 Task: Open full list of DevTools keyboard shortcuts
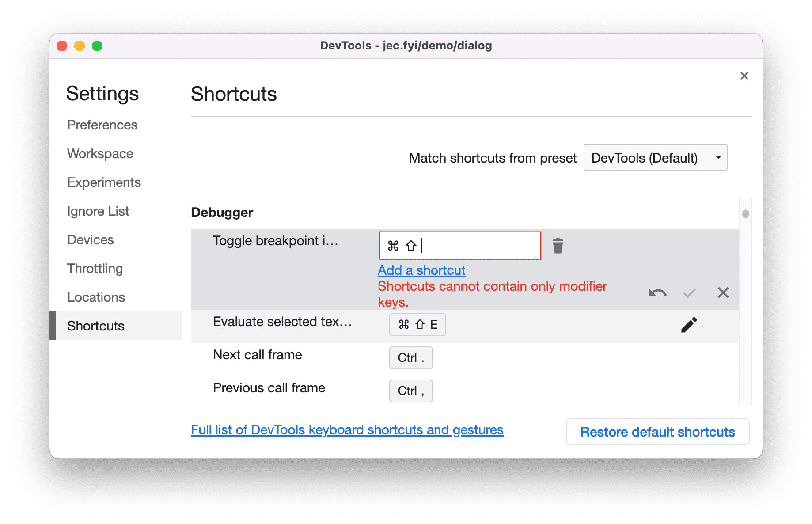[x=347, y=429]
